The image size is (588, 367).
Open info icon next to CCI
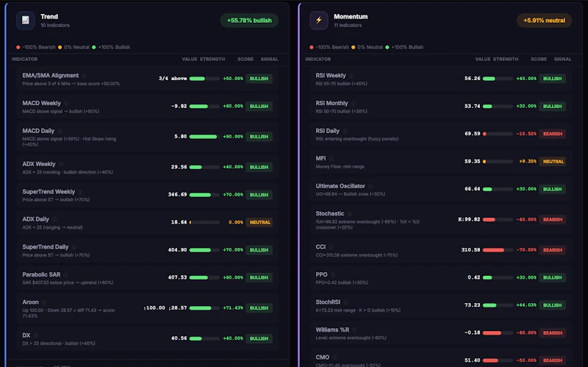331,247
